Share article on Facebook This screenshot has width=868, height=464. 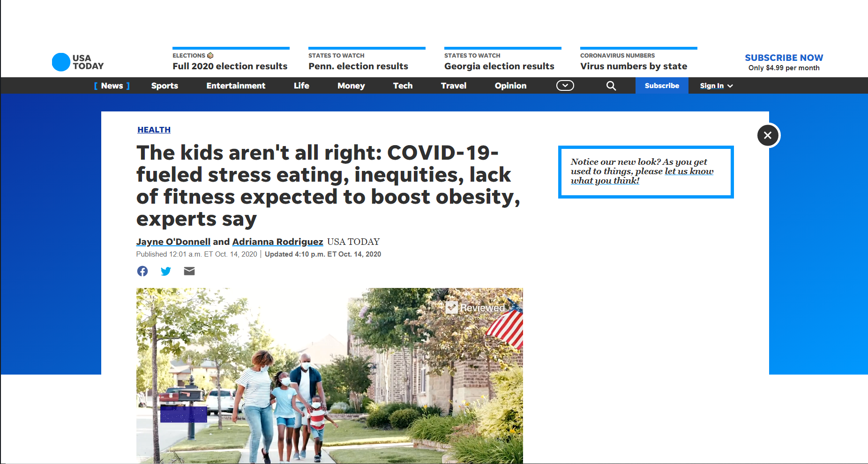142,271
